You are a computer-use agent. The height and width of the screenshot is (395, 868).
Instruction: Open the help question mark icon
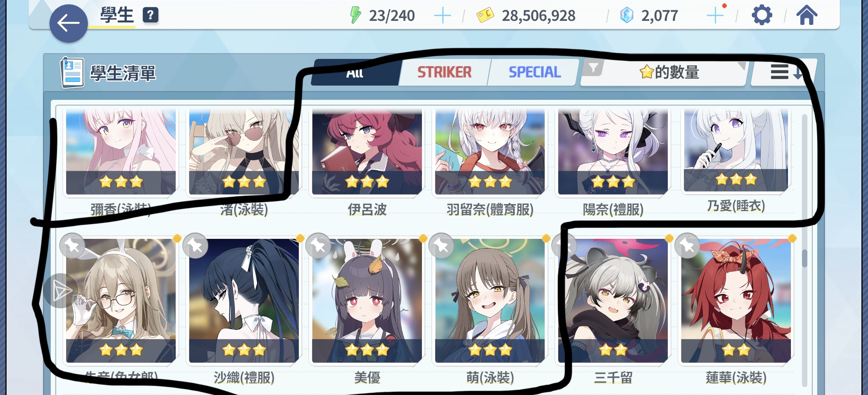point(150,15)
